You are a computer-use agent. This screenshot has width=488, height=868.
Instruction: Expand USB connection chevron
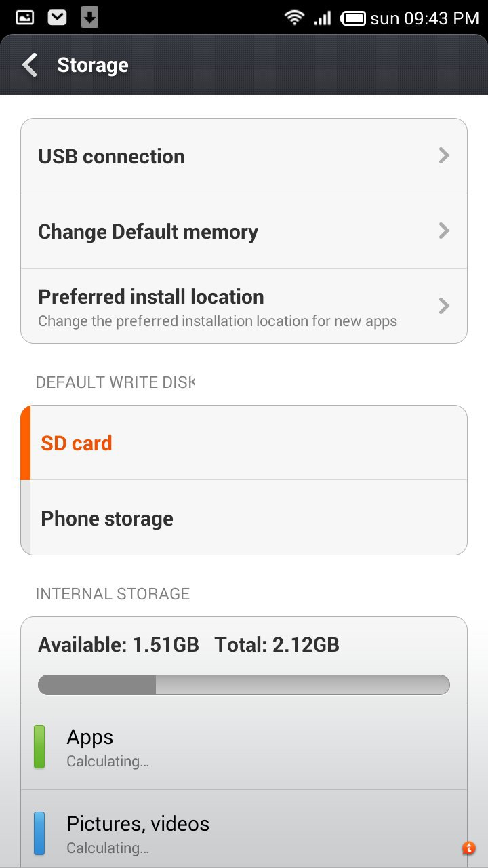444,156
